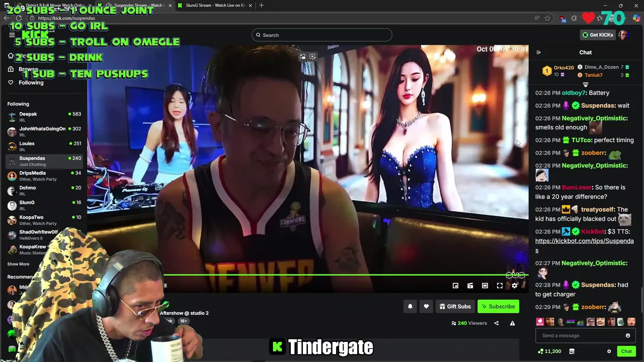Image resolution: width=644 pixels, height=362 pixels.
Task: Click TUTco username in chat
Action: pyautogui.click(x=581, y=140)
